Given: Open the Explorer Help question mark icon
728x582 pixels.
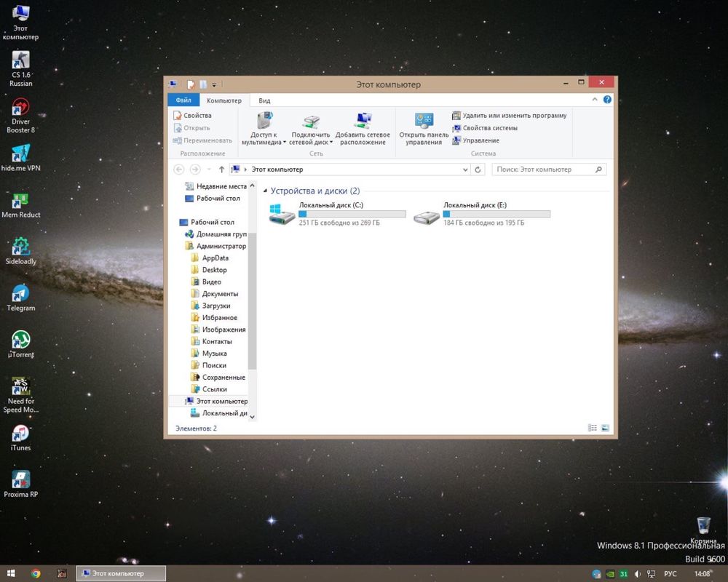Looking at the screenshot, I should click(x=607, y=100).
